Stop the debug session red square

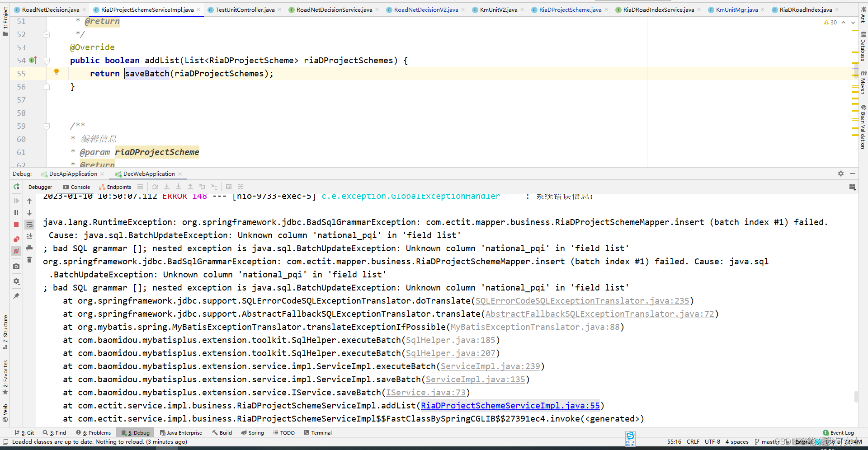(x=16, y=225)
